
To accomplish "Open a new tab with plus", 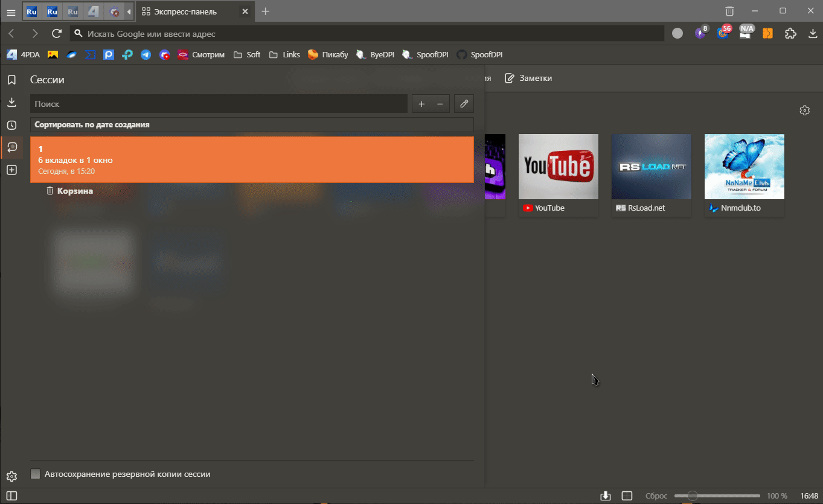I will [x=265, y=11].
